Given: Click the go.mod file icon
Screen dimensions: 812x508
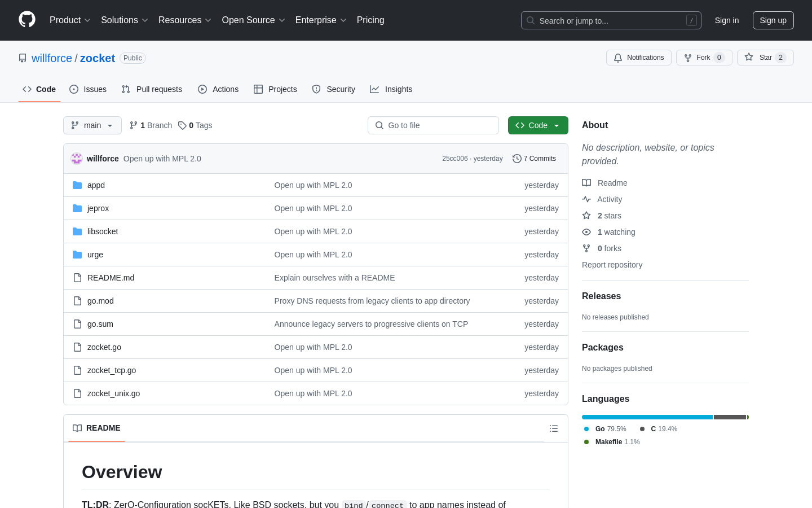Looking at the screenshot, I should 77,301.
